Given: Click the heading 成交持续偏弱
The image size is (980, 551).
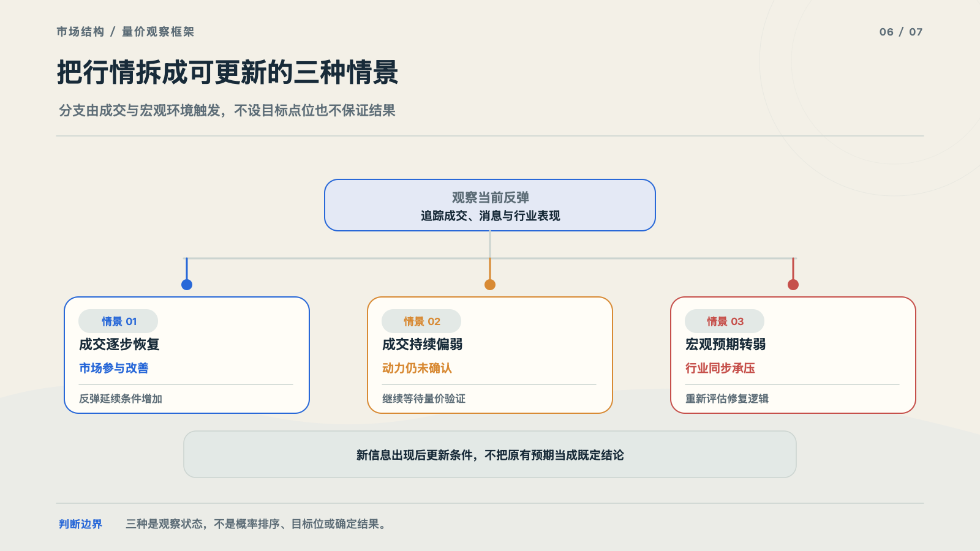Looking at the screenshot, I should tap(423, 344).
